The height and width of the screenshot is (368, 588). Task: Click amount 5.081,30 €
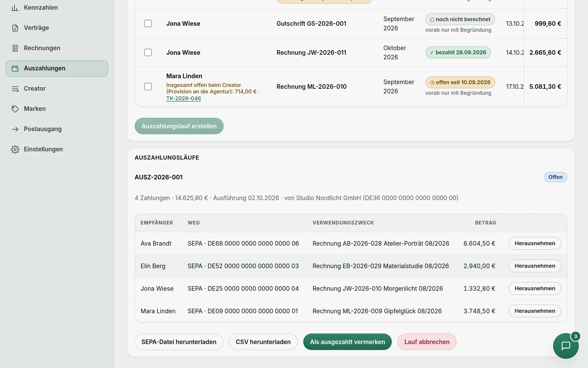click(x=545, y=86)
